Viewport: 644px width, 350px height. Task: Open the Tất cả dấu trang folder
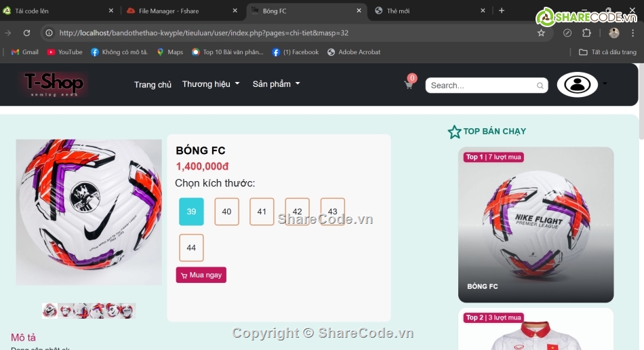click(x=607, y=52)
